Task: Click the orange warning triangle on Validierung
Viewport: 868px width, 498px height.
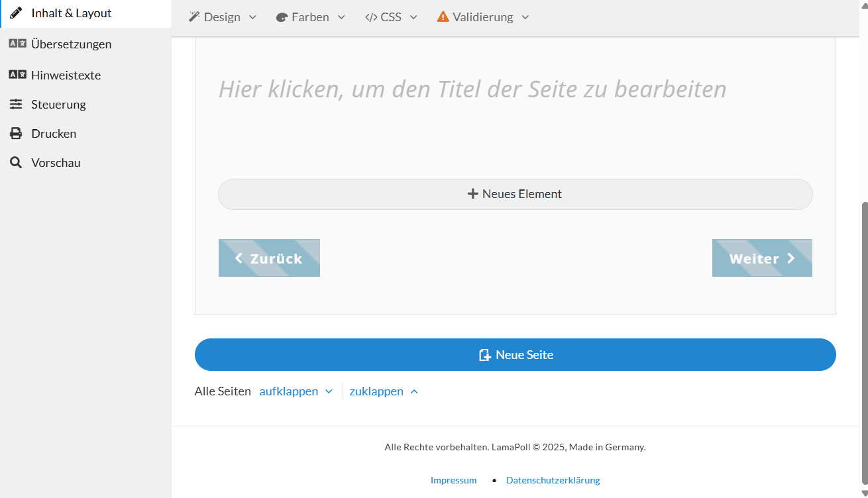Action: click(442, 17)
